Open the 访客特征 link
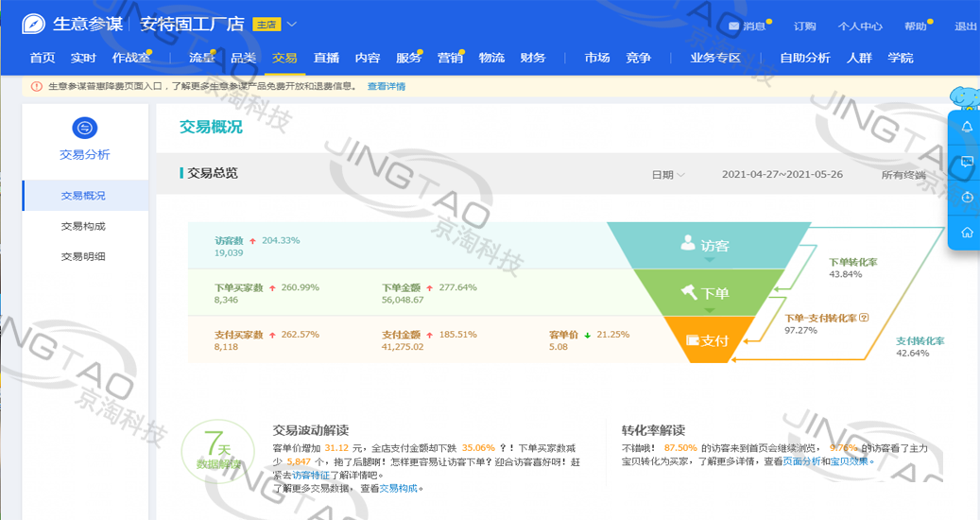980x520 pixels. (311, 475)
